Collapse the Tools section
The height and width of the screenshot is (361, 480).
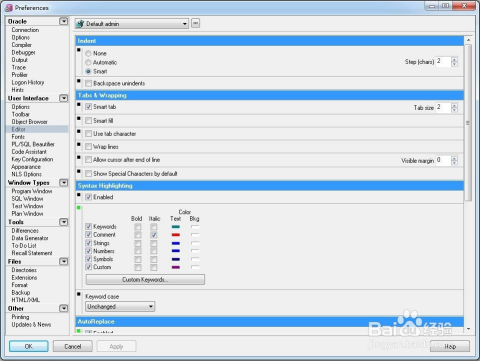[x=63, y=222]
